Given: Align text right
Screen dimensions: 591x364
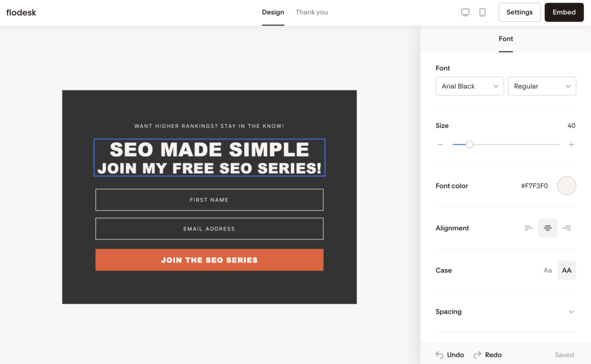Looking at the screenshot, I should [x=567, y=228].
